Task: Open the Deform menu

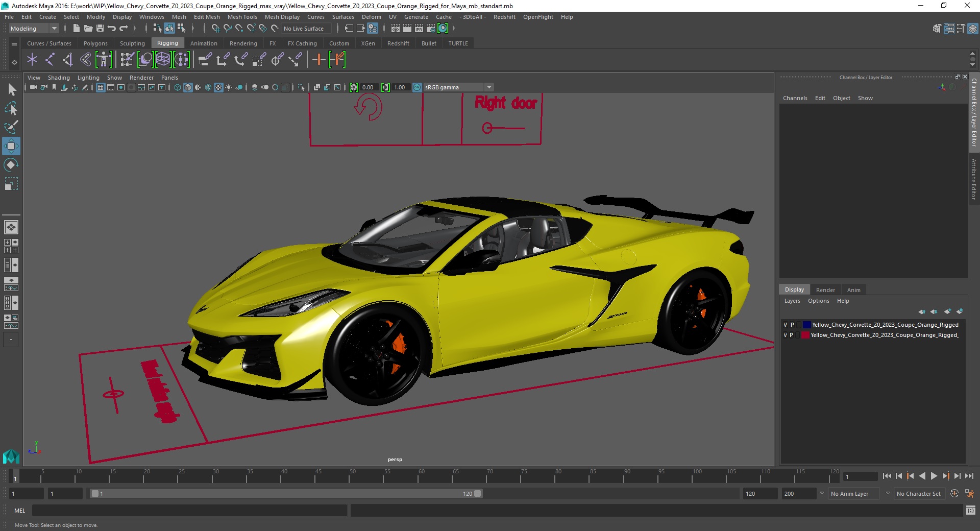Action: [x=372, y=17]
